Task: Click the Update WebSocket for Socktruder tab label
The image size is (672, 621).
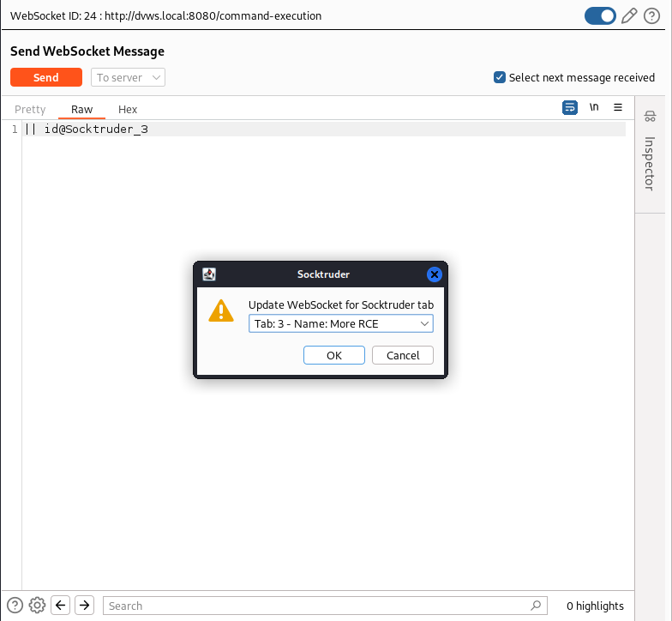Action: tap(341, 305)
